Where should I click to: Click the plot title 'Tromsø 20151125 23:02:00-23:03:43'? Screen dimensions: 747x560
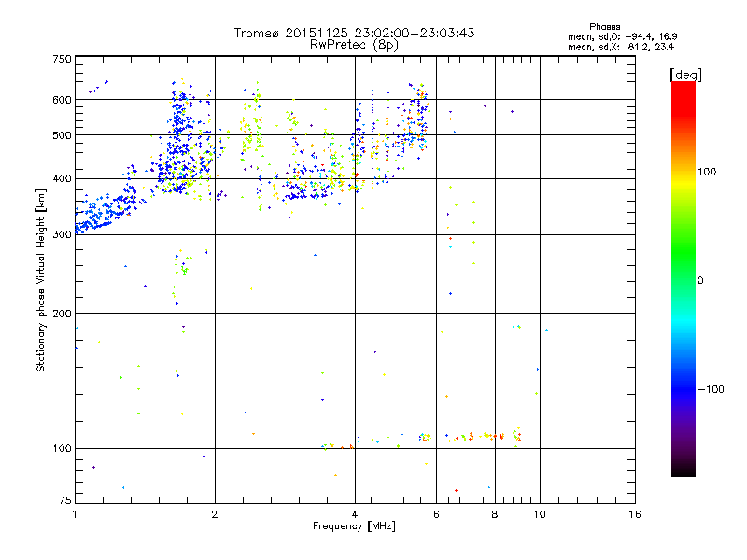click(354, 33)
